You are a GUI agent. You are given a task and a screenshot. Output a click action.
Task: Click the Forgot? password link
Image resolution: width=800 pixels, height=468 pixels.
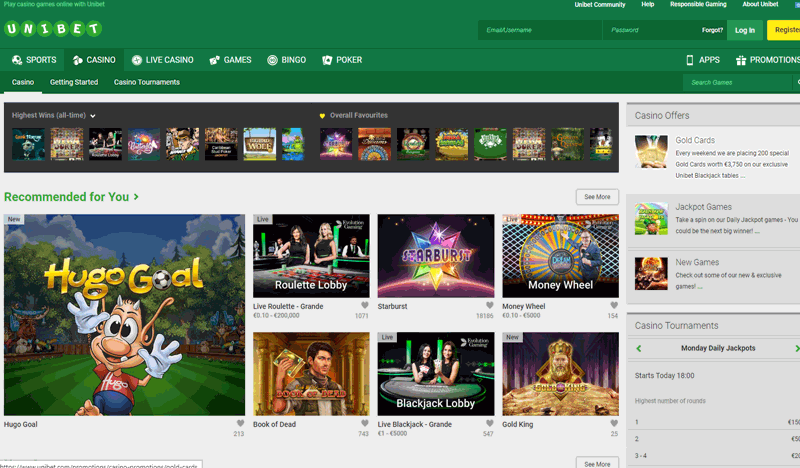pos(712,30)
